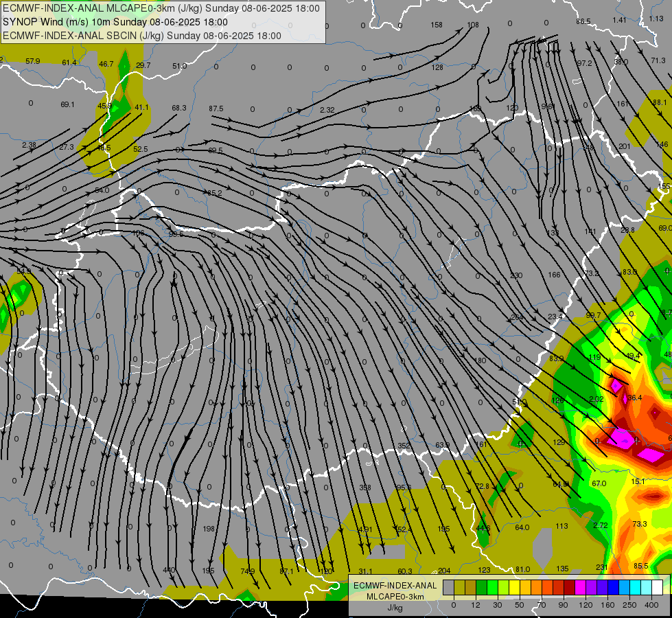672x618 pixels.
Task: Click the map value 231
Action: click(x=602, y=567)
